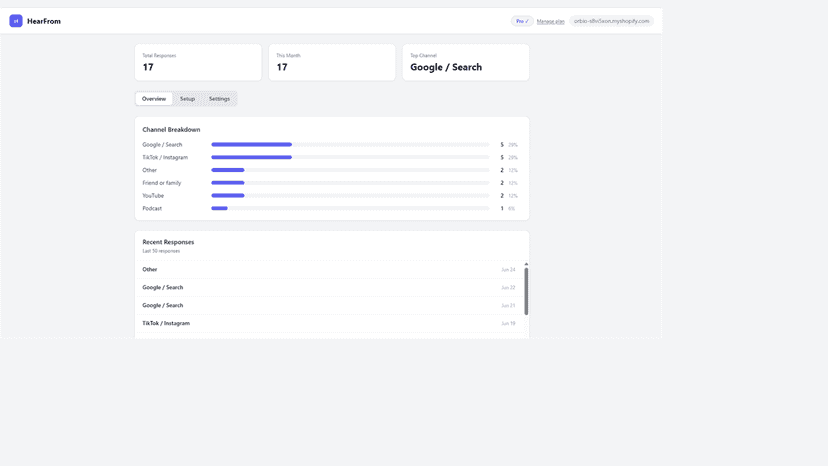
Task: Switch to the Overview tab
Action: [x=154, y=99]
